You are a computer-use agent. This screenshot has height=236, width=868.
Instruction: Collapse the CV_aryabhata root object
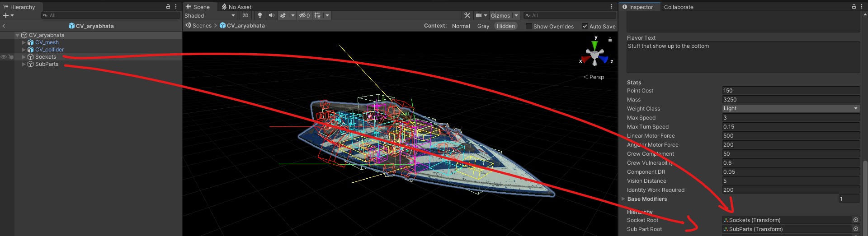pyautogui.click(x=18, y=35)
